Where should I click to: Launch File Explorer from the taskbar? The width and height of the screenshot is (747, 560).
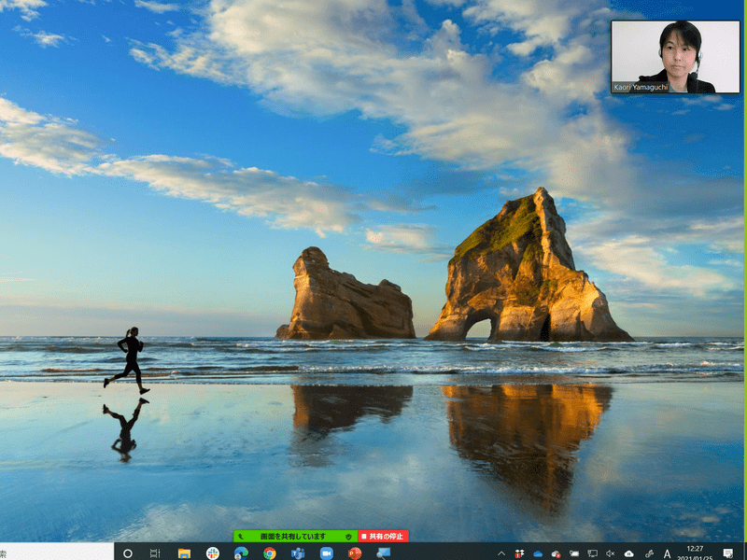point(184,553)
